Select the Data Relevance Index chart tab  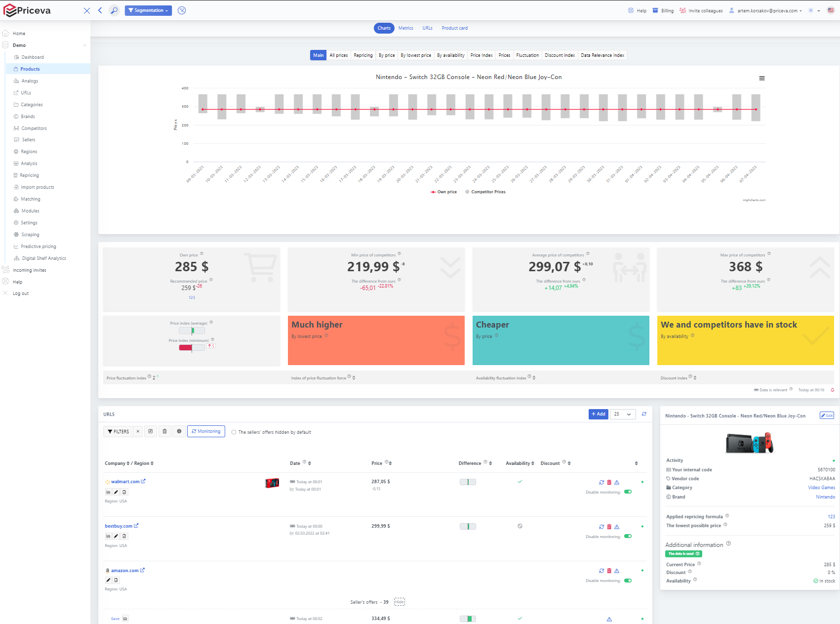coord(602,55)
